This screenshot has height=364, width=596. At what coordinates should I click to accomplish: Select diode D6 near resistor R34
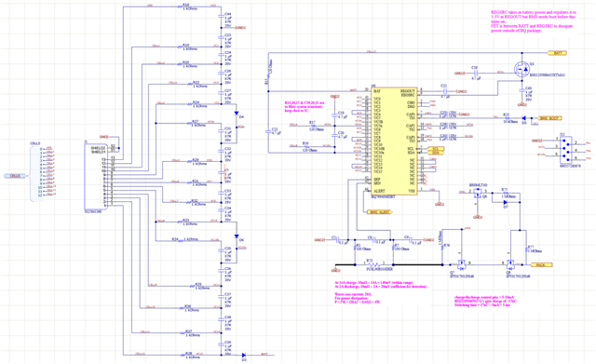(237, 236)
